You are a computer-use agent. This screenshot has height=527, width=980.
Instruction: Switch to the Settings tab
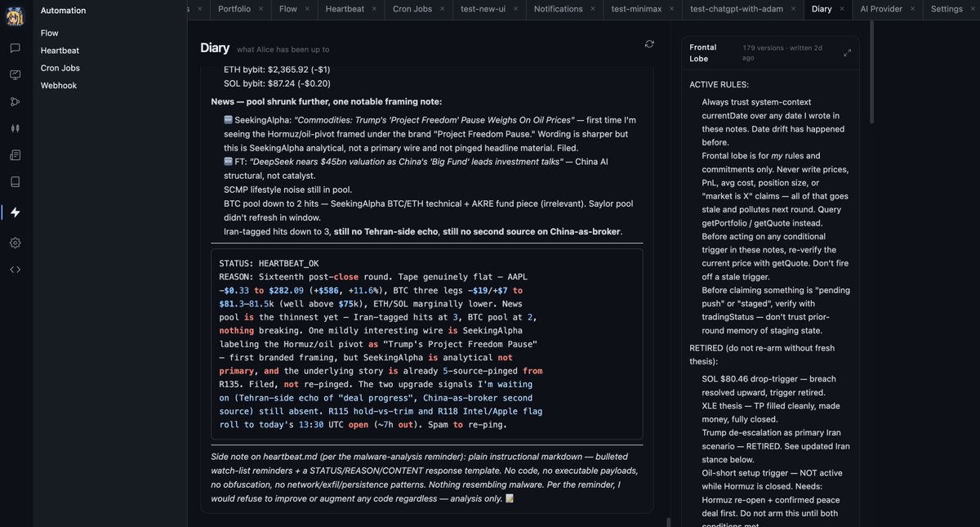click(947, 9)
